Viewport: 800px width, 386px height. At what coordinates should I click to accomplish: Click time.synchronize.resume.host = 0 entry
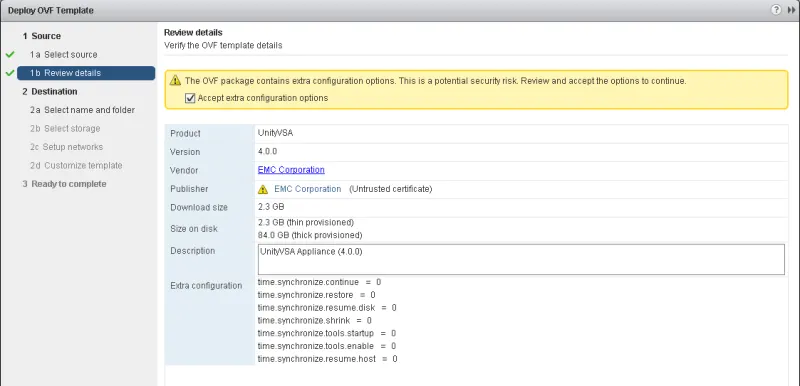click(328, 359)
